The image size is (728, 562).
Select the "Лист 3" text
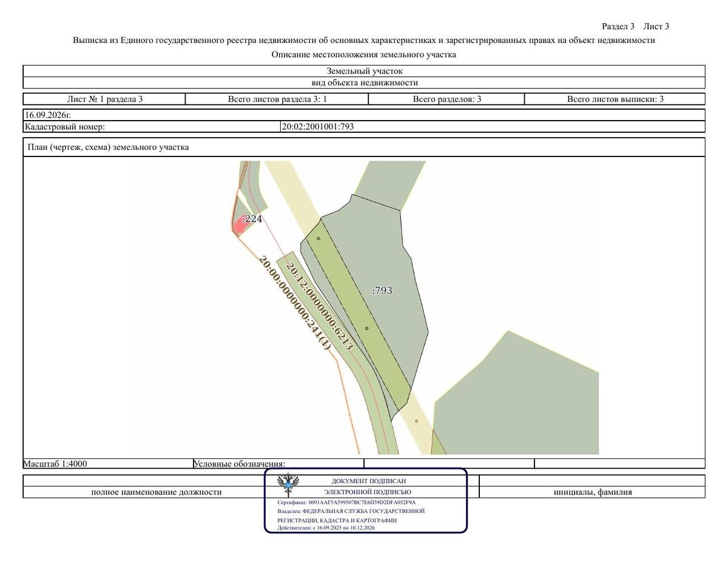pyautogui.click(x=656, y=27)
